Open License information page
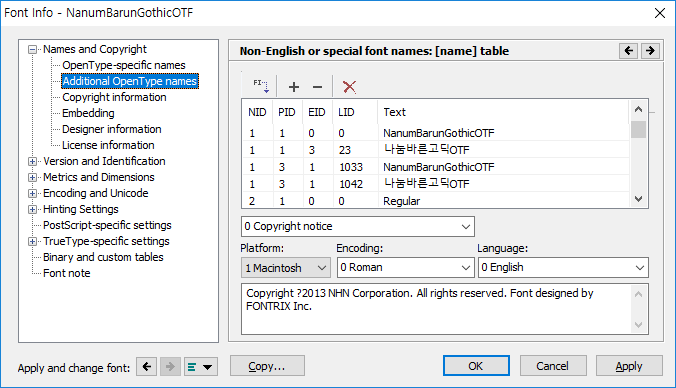676x388 pixels. [108, 145]
